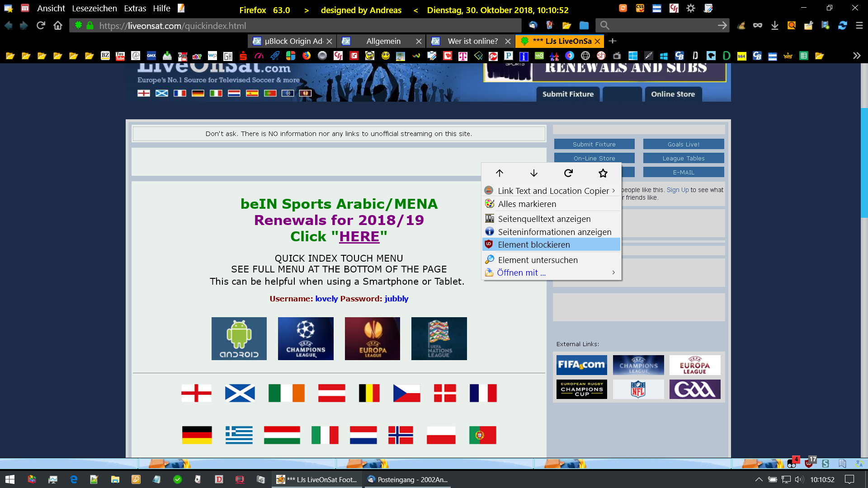
Task: Select Element blockieren menu entry
Action: tap(533, 244)
